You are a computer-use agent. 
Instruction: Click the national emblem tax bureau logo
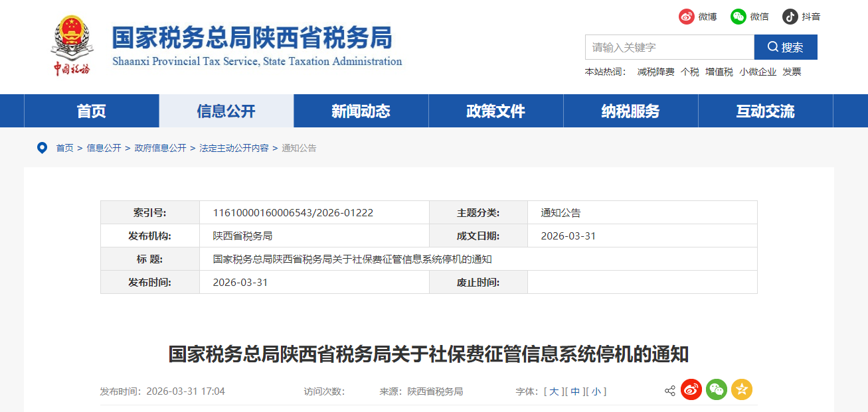pyautogui.click(x=72, y=42)
